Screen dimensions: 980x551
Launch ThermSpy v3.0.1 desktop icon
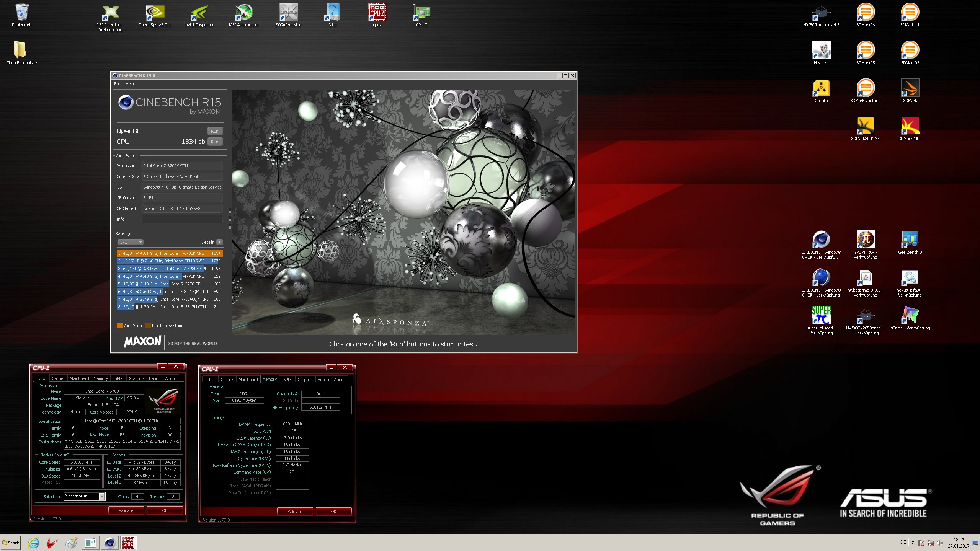[x=155, y=15]
